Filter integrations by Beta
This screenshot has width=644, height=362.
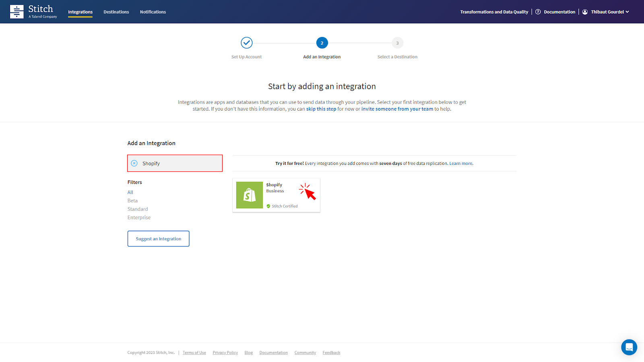[132, 201]
